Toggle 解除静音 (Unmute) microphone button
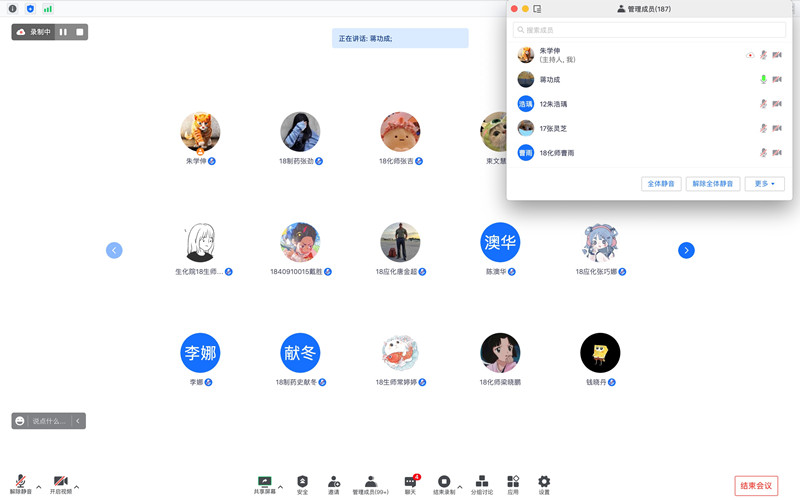This screenshot has height=500, width=800. point(21,484)
